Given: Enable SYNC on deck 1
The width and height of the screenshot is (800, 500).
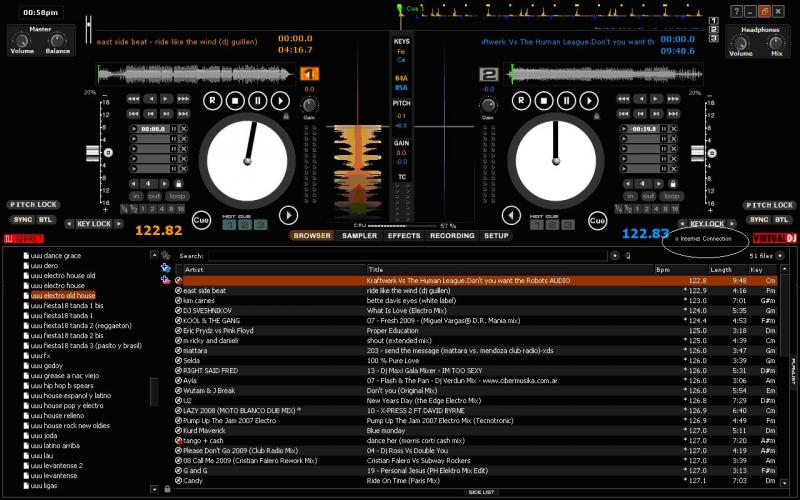Looking at the screenshot, I should [x=23, y=219].
